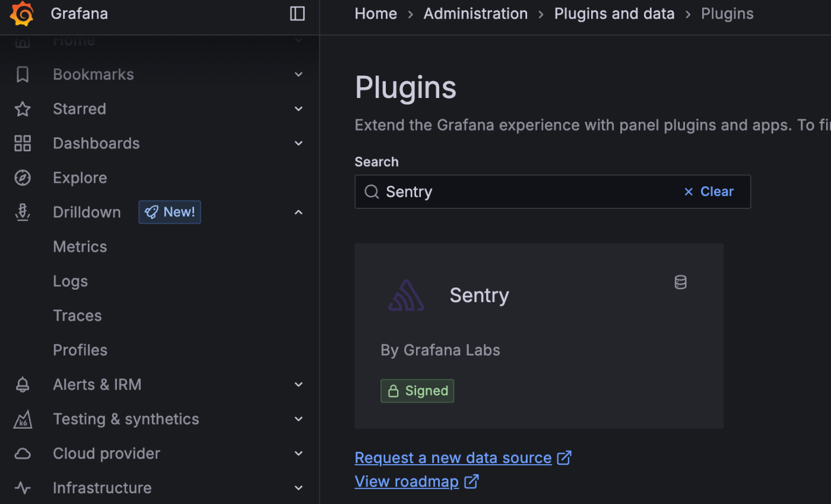Screen dimensions: 831x504
Task: Click the search magnifier icon
Action: point(372,192)
